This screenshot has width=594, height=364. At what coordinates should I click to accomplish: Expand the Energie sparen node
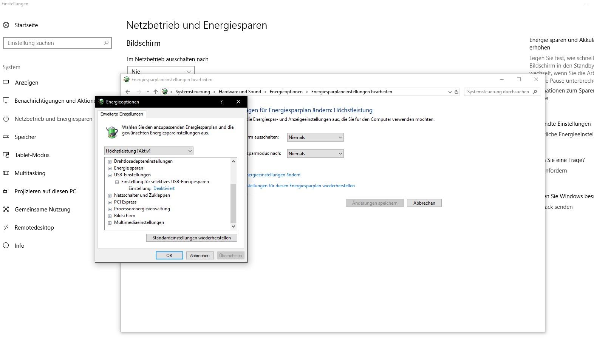[110, 168]
